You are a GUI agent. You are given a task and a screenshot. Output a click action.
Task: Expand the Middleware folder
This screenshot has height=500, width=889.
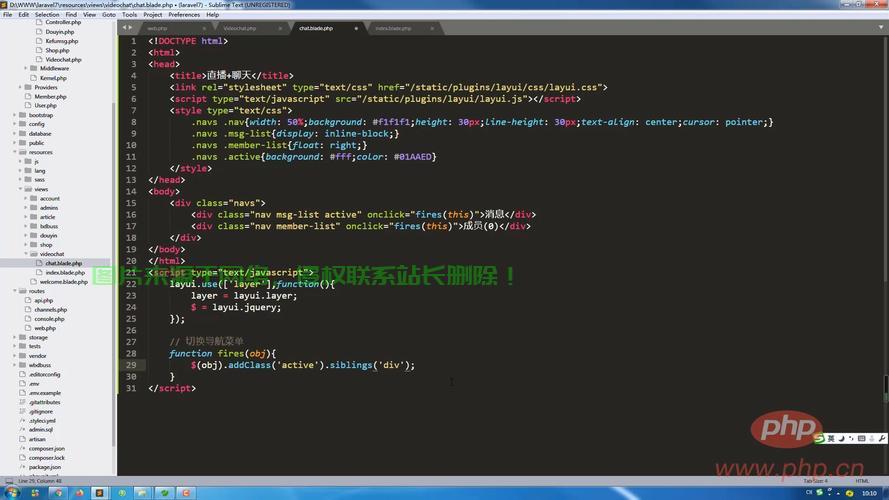point(26,69)
